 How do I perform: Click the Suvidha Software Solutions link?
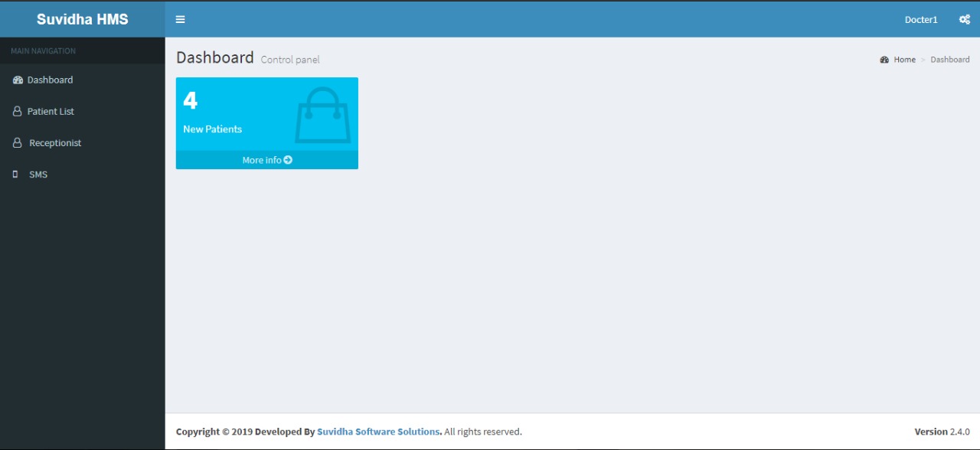click(378, 431)
